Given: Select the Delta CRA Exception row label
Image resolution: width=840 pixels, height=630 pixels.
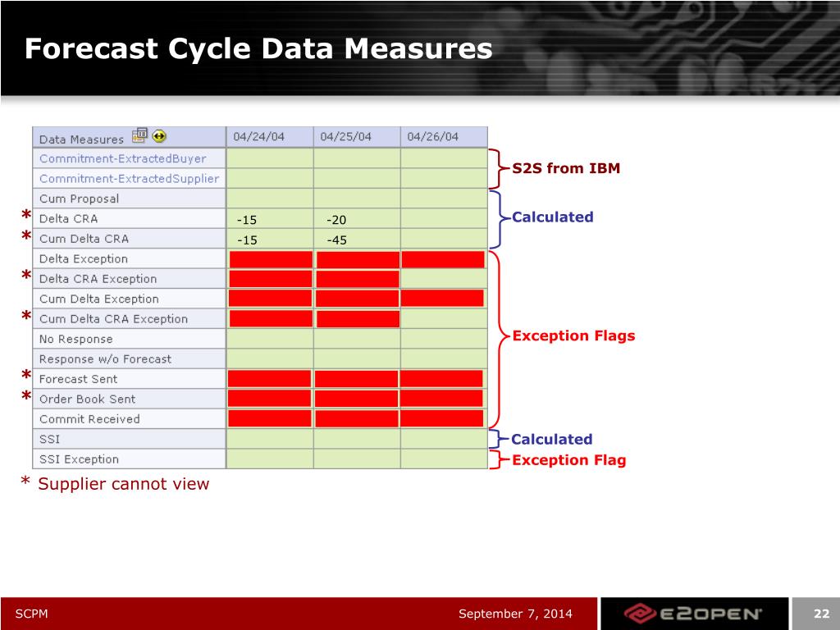Looking at the screenshot, I should coord(98,279).
